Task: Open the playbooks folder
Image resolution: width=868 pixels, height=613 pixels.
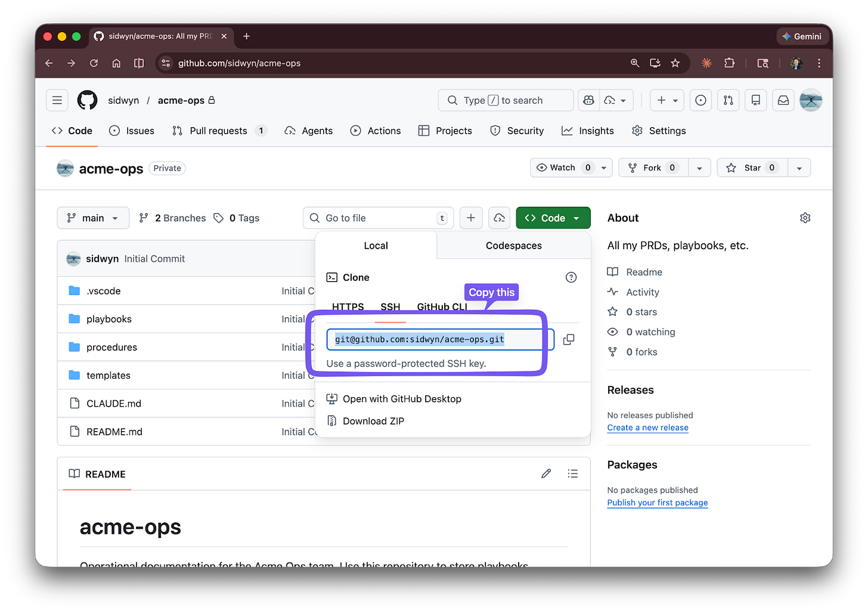Action: [109, 319]
